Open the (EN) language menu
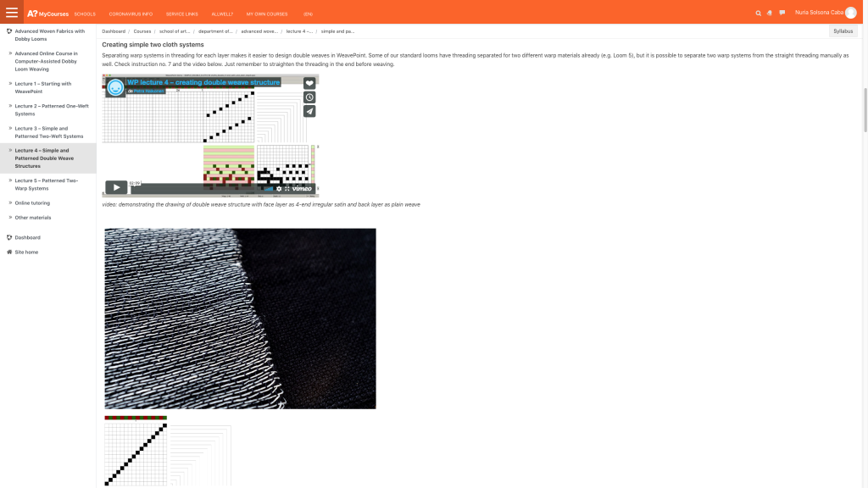The height and width of the screenshot is (488, 868). [308, 14]
